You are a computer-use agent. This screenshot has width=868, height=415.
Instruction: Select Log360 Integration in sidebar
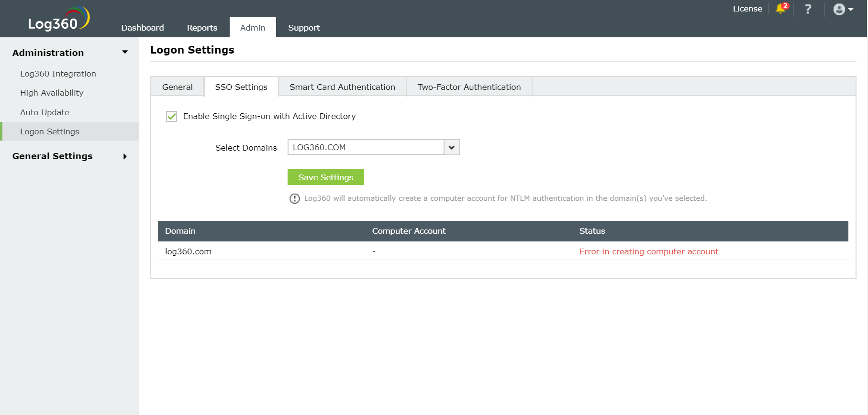coord(58,74)
